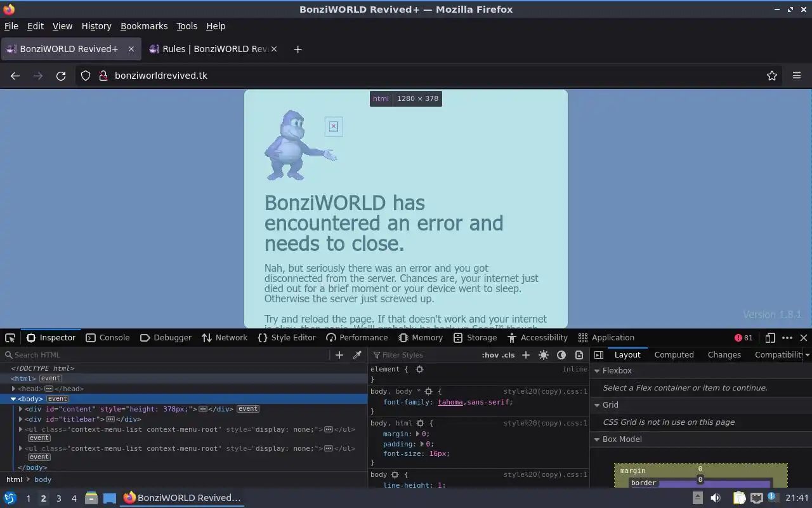Open the Bookmarks menu
The image size is (812, 508).
click(x=144, y=26)
